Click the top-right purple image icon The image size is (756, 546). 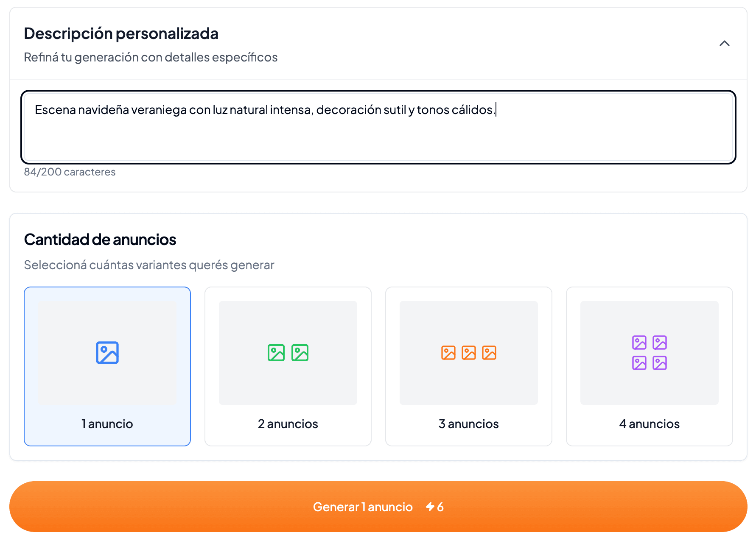(x=660, y=342)
